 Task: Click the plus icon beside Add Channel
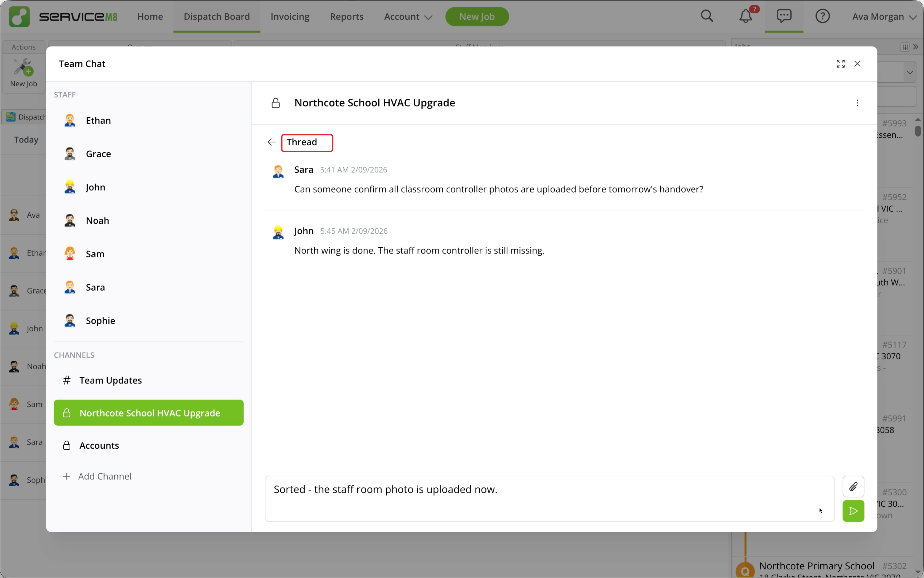67,476
